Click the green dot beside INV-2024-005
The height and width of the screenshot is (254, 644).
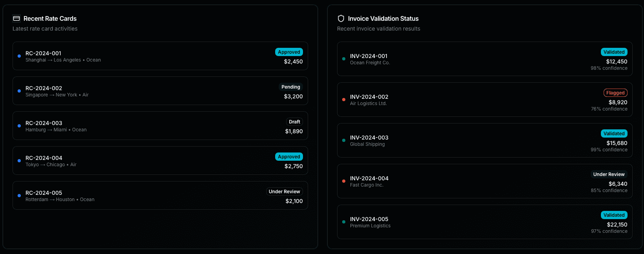344,222
